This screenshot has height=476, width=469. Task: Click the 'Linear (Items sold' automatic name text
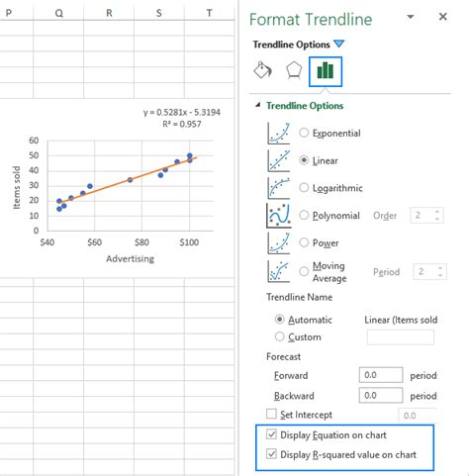click(x=401, y=320)
